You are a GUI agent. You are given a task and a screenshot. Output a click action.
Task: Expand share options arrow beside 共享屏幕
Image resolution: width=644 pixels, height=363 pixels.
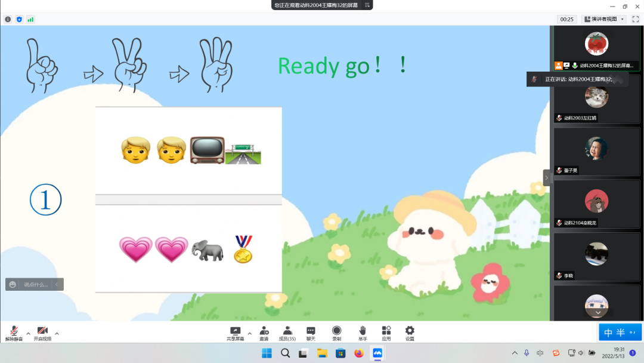pos(250,333)
